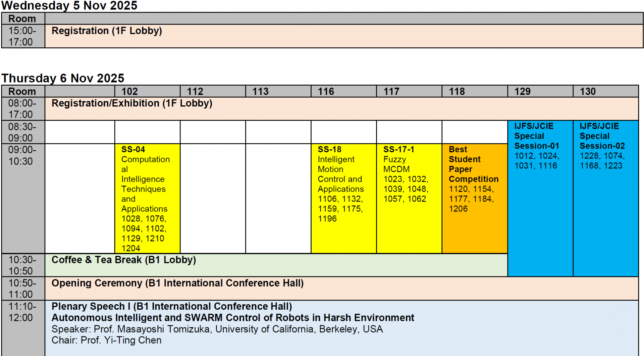Click the room 116 column header
Viewport: 644px width, 356px height.
tap(326, 91)
